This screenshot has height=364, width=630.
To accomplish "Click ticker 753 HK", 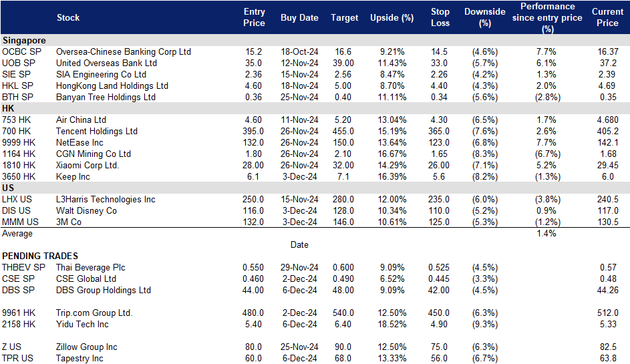I will tap(17, 120).
